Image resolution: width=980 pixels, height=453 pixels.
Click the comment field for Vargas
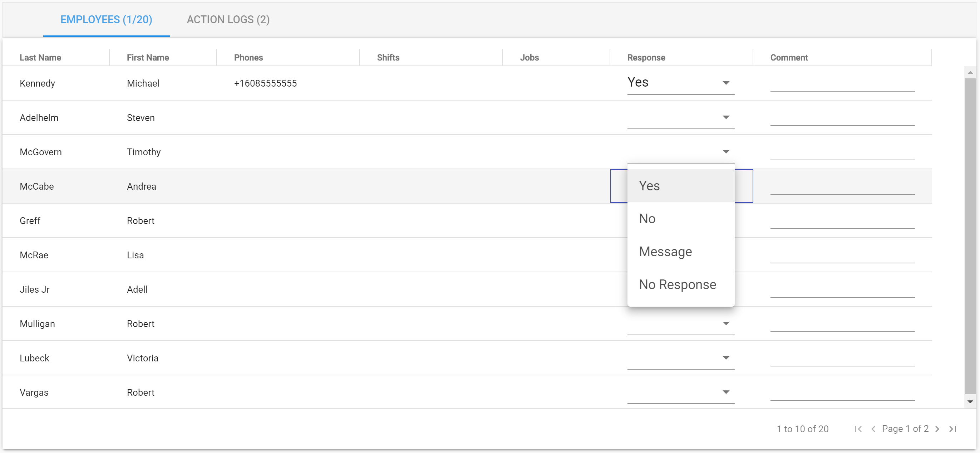click(x=842, y=392)
